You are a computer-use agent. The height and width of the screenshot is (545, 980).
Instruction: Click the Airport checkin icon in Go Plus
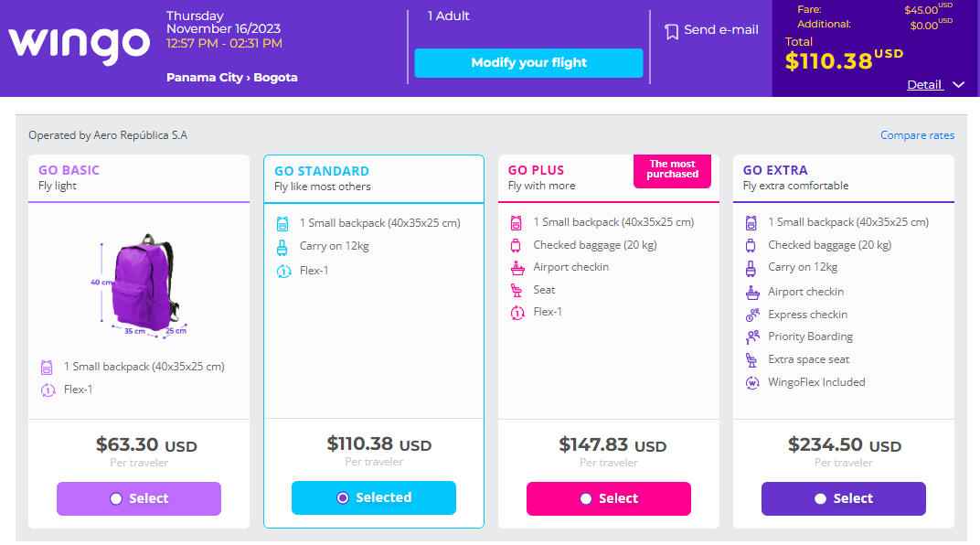517,268
